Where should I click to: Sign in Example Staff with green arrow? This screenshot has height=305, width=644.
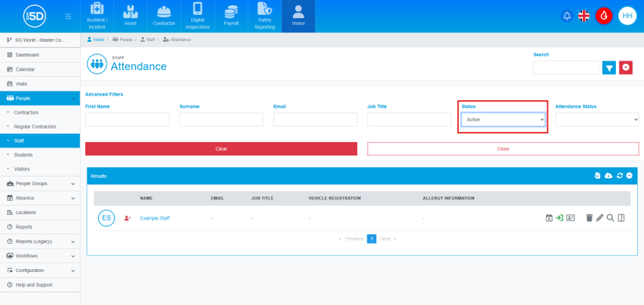[560, 218]
